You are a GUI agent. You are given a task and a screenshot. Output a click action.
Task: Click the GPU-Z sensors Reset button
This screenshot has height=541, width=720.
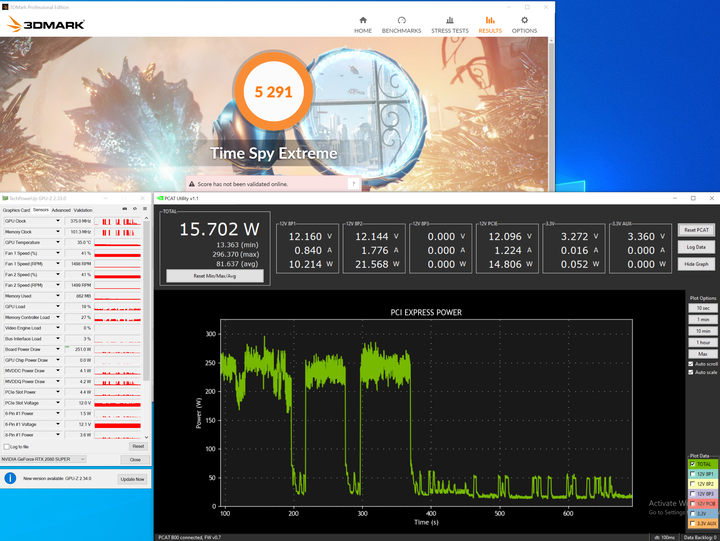[138, 446]
